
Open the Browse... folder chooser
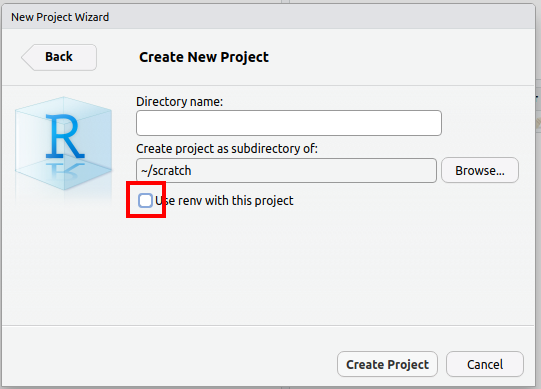tap(480, 171)
